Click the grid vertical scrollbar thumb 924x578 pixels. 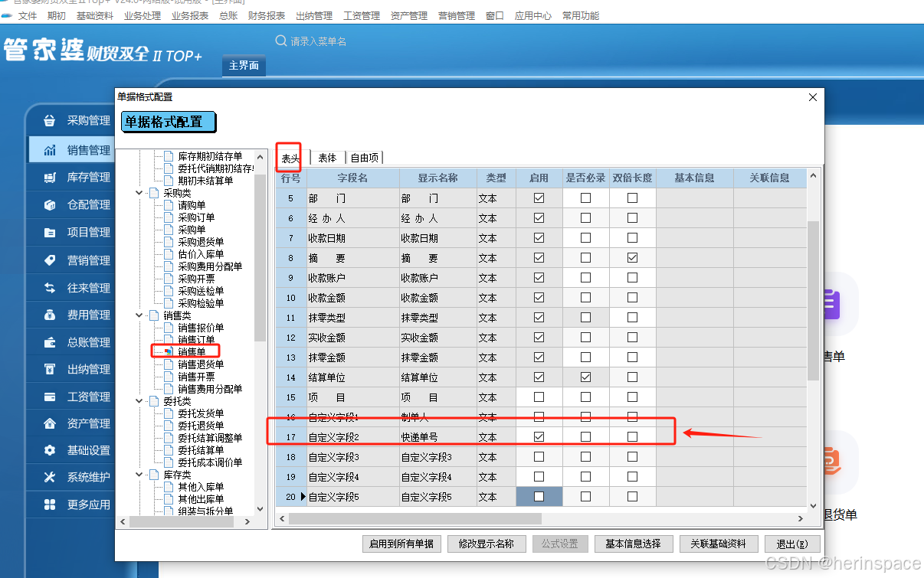tap(814, 300)
